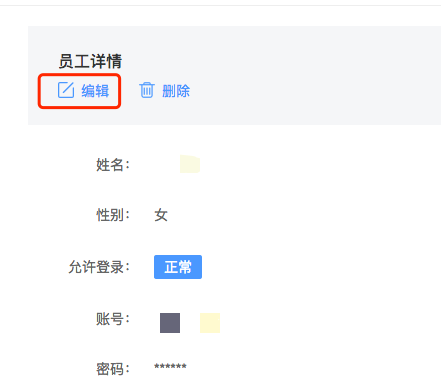441x385 pixels.
Task: Click the redacted name value
Action: click(190, 164)
